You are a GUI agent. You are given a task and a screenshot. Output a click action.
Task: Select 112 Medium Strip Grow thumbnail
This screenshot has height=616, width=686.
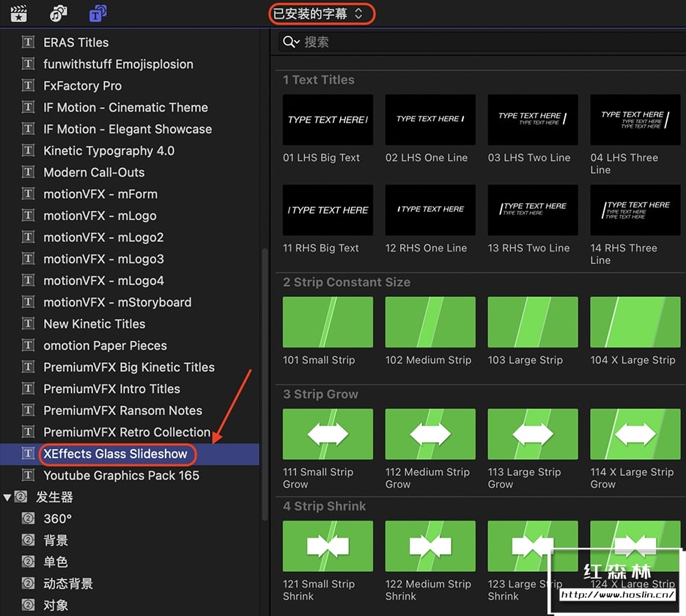tap(430, 434)
